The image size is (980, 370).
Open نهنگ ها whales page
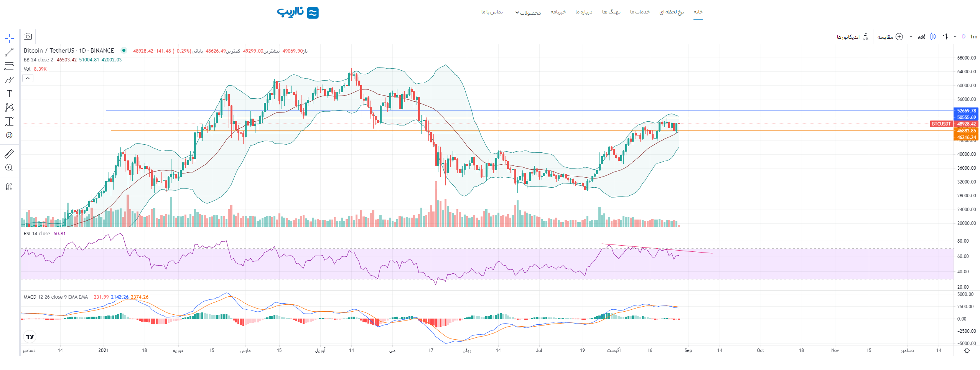(x=611, y=12)
